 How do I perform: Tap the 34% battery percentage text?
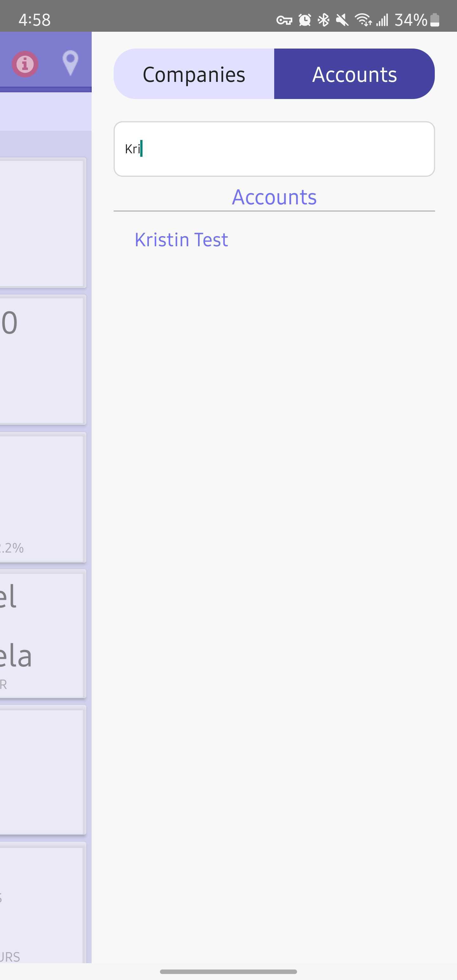[411, 20]
